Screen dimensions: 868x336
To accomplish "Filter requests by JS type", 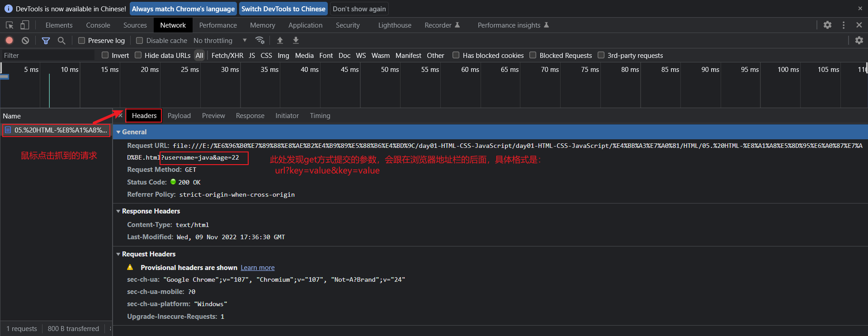I will click(252, 55).
